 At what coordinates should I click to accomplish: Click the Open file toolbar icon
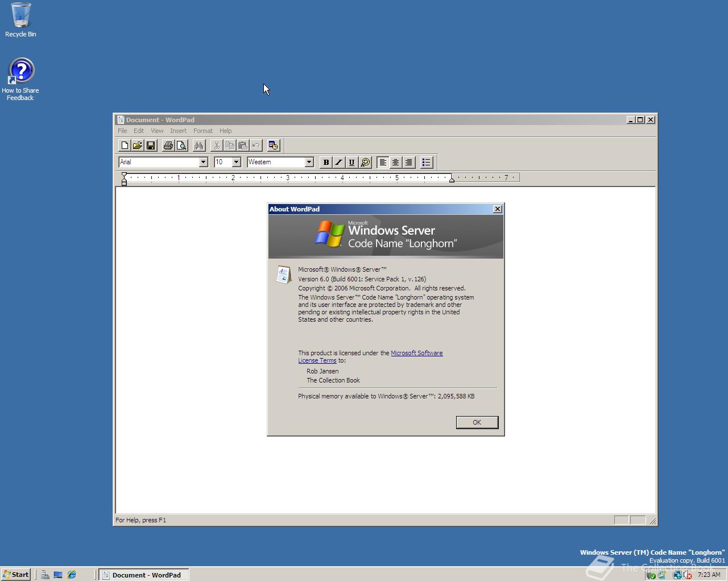(138, 145)
